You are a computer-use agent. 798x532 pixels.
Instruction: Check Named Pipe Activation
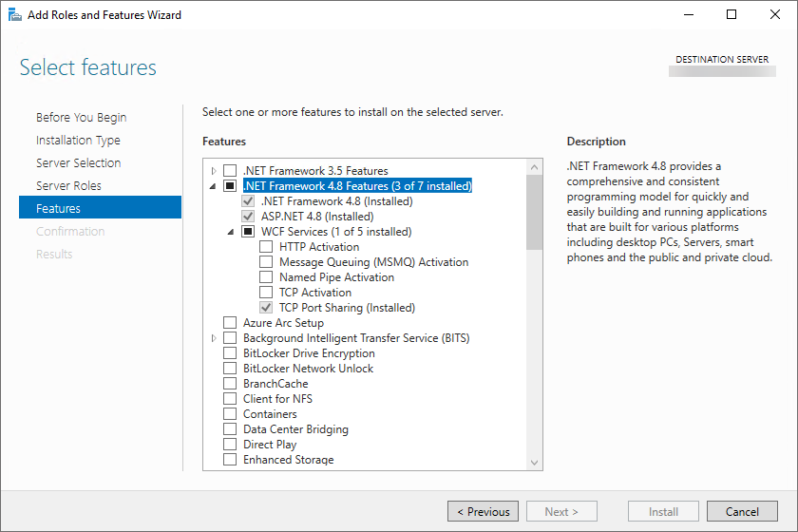(266, 277)
